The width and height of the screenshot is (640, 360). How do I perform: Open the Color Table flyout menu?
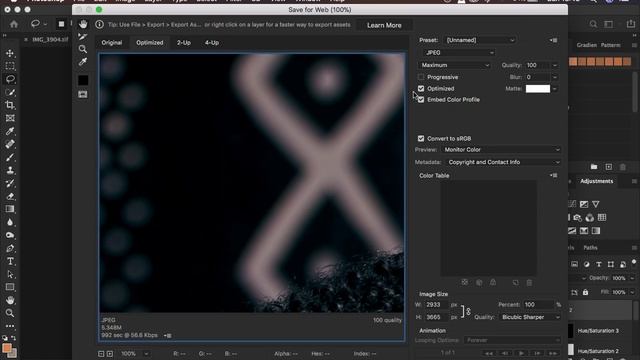553,176
